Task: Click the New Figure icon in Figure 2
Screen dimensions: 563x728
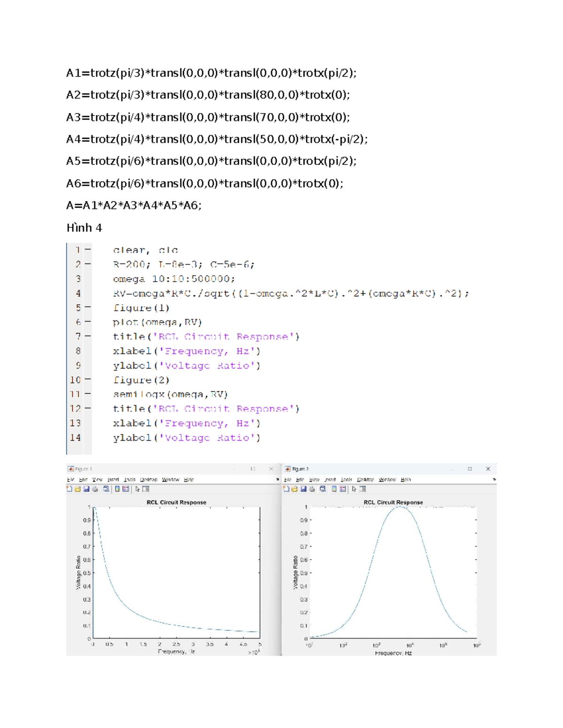Action: click(x=286, y=489)
